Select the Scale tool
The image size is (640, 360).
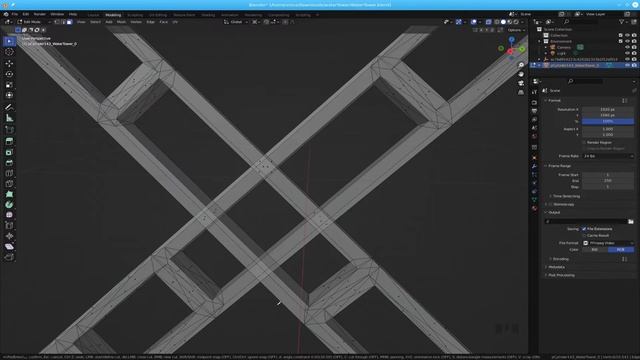(x=9, y=85)
